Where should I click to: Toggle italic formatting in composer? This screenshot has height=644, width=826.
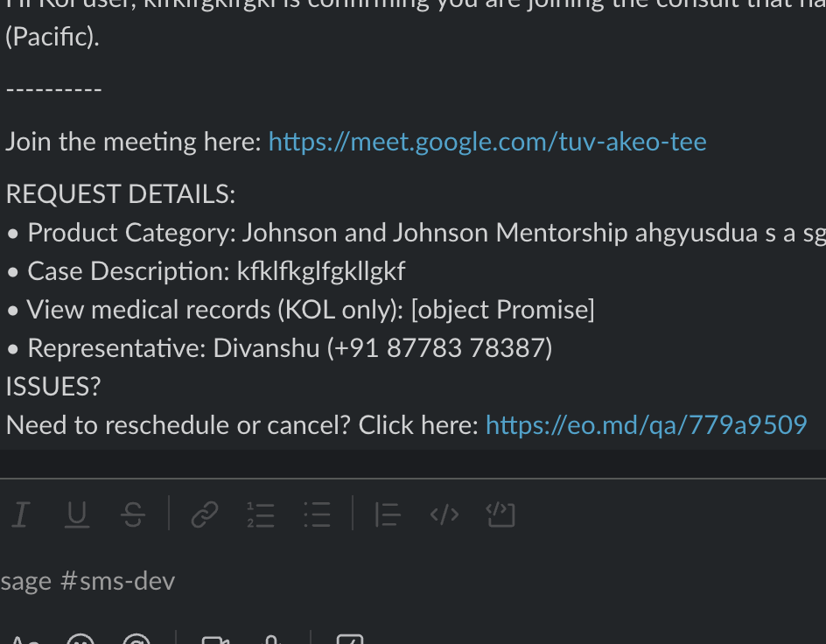click(x=21, y=514)
